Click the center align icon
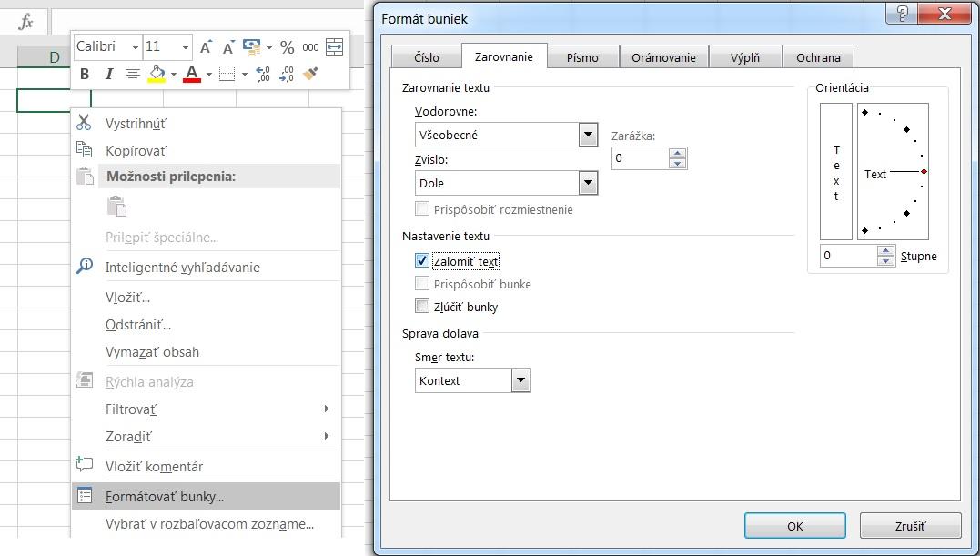Viewport: 980px width, 556px height. pyautogui.click(x=132, y=75)
